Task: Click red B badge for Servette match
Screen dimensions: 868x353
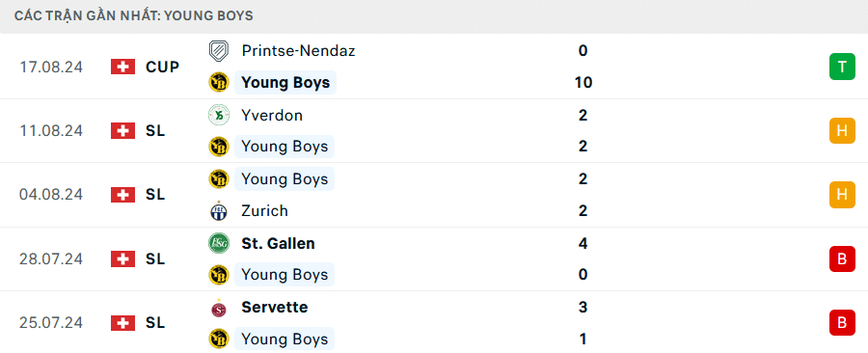Action: tap(842, 322)
